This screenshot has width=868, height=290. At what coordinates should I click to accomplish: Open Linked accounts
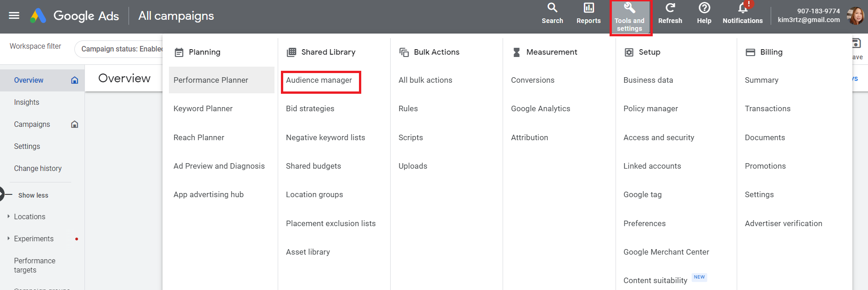click(x=652, y=166)
